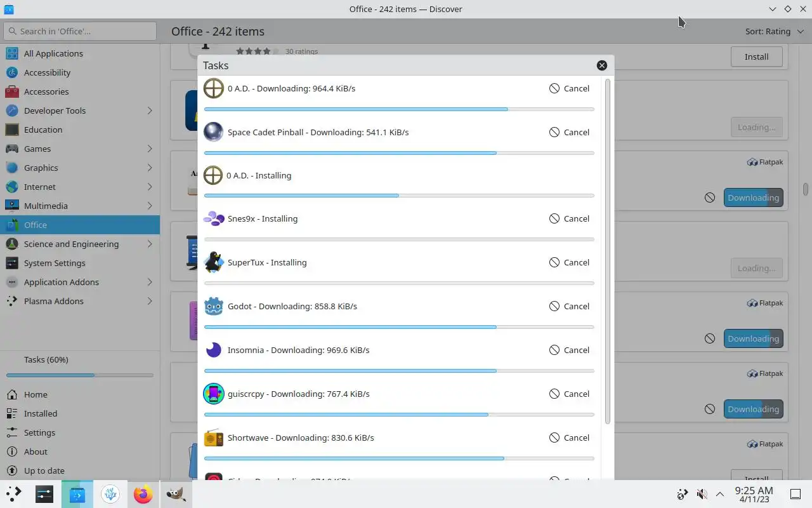Cancel Space Cadet Pinball download
812x508 pixels.
pos(570,132)
